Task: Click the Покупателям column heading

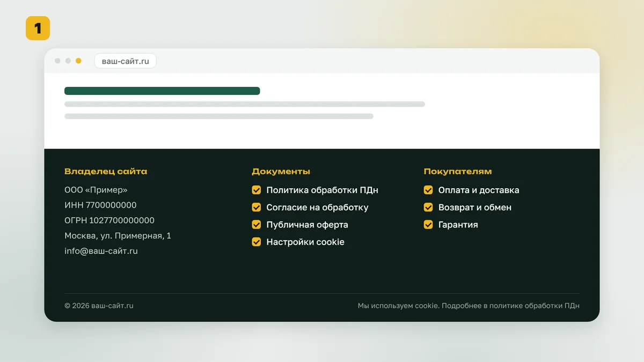Action: pyautogui.click(x=458, y=172)
